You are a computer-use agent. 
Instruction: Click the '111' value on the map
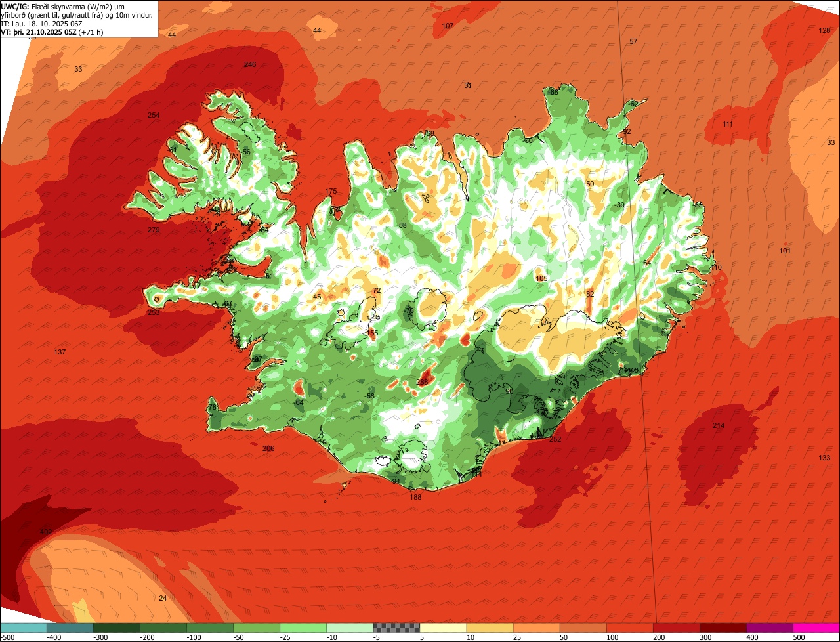[728, 125]
